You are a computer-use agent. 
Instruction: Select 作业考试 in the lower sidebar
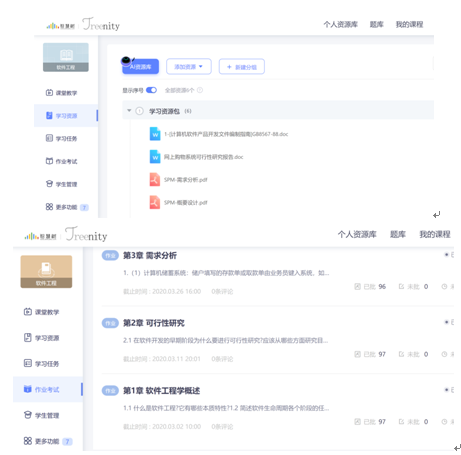click(48, 389)
